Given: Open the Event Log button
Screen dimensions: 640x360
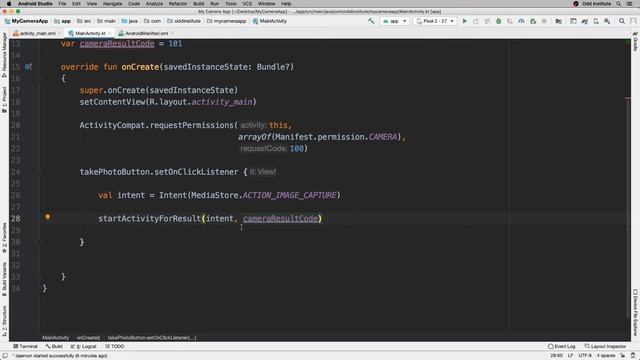Looking at the screenshot, I should 562,346.
